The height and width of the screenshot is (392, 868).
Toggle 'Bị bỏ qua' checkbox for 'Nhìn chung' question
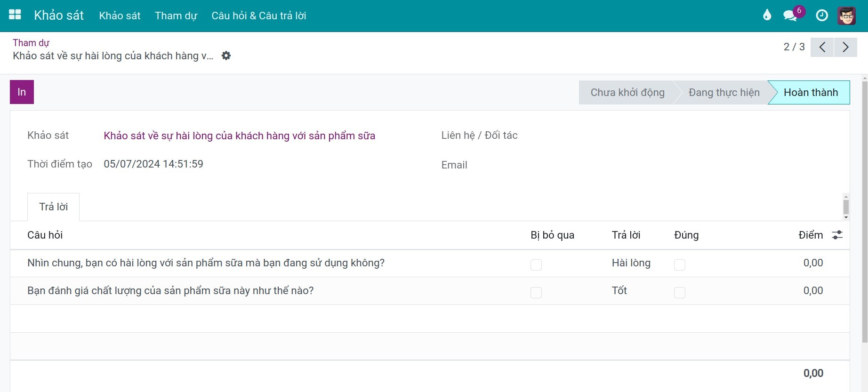536,265
